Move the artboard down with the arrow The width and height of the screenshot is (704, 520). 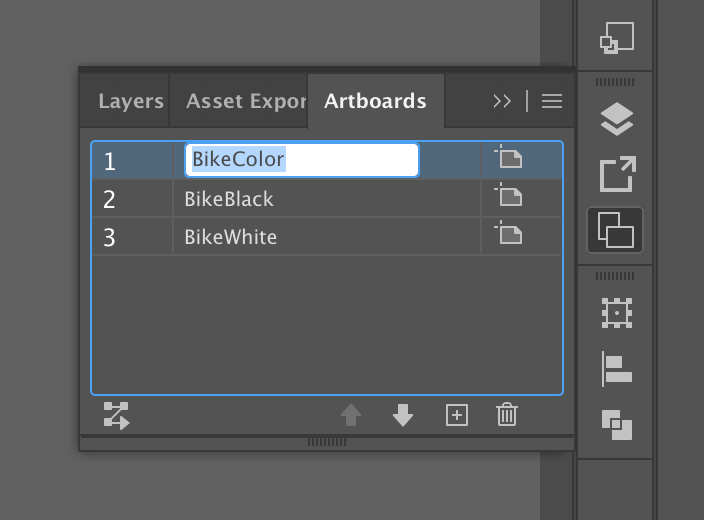[403, 415]
